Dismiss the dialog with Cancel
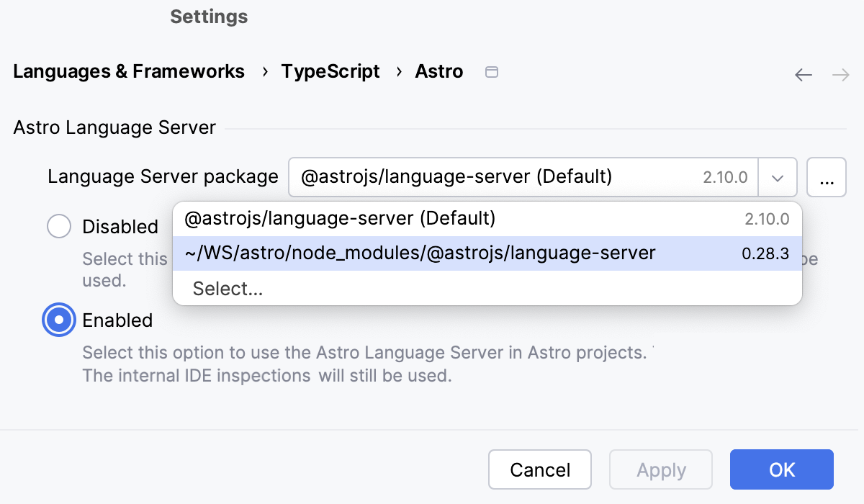 [x=539, y=469]
